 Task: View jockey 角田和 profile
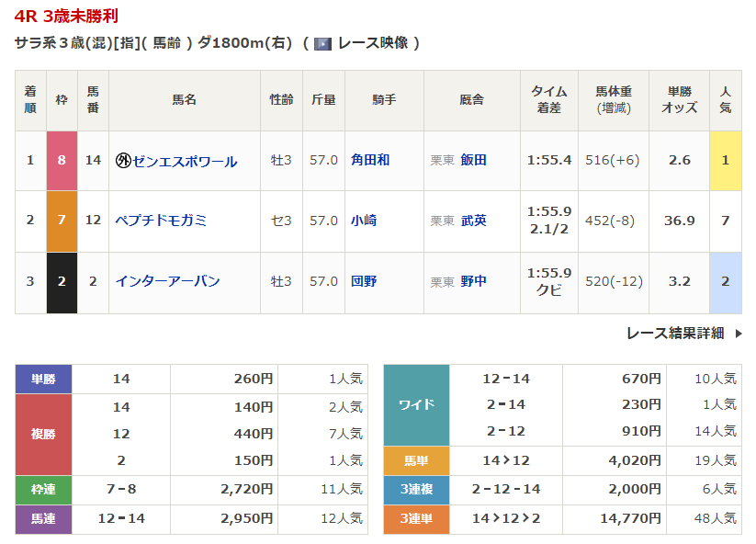point(370,160)
